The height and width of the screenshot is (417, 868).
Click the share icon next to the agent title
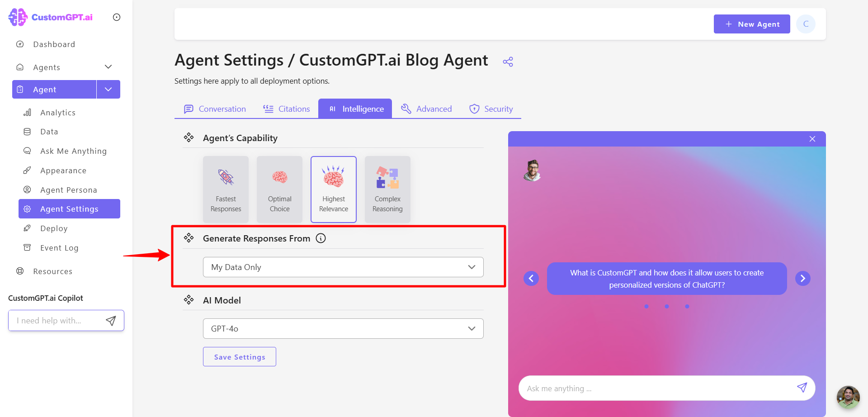[x=508, y=62]
